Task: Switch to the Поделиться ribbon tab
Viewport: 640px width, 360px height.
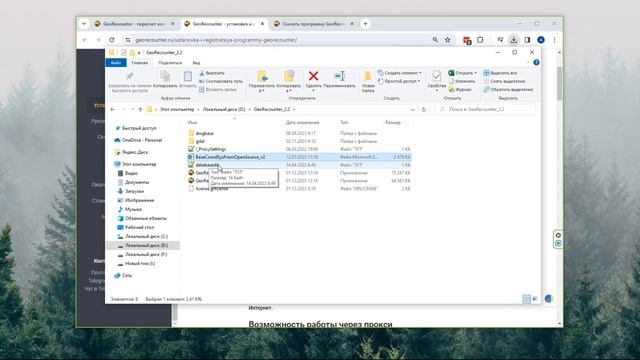Action: (170, 63)
